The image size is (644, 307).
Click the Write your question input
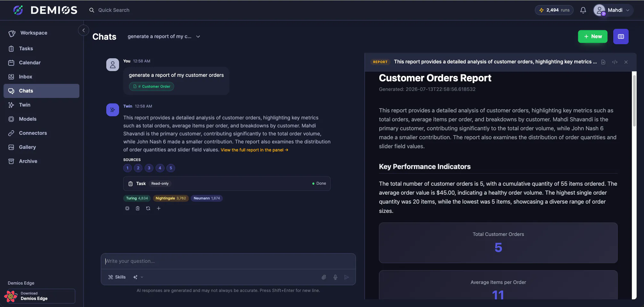(x=228, y=261)
